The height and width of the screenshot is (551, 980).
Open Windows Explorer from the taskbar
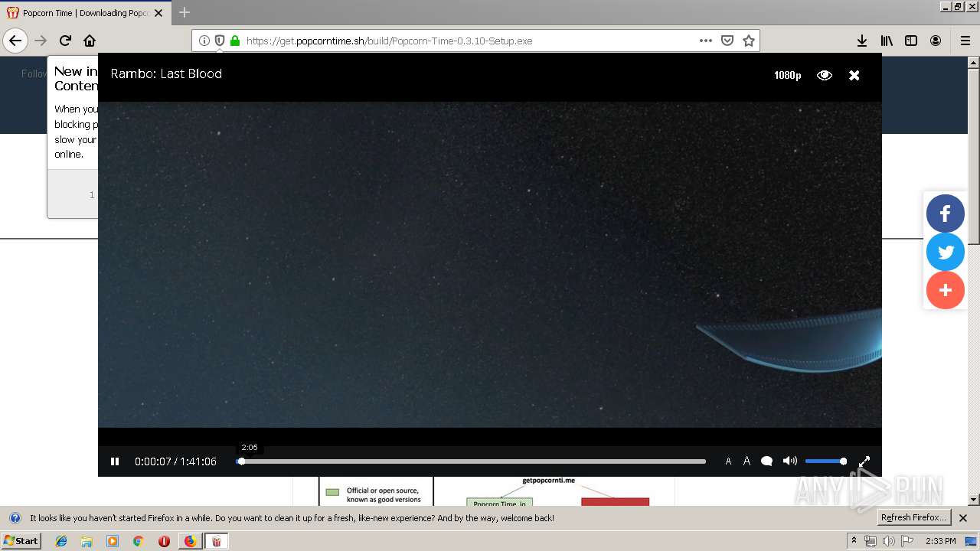tap(87, 541)
